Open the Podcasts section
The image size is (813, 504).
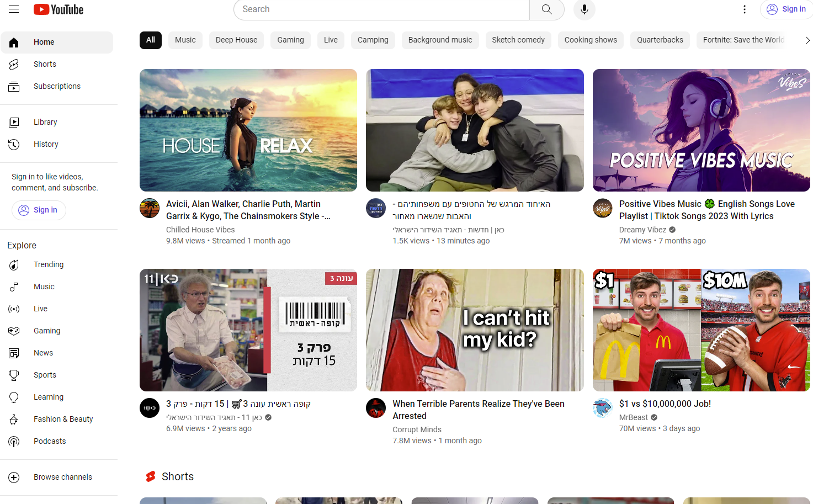click(50, 441)
